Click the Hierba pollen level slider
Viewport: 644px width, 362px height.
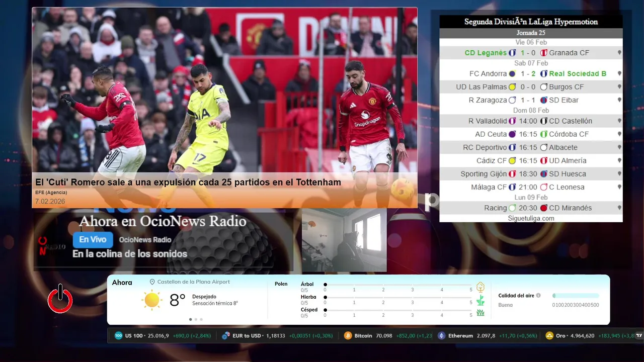pyautogui.click(x=398, y=297)
